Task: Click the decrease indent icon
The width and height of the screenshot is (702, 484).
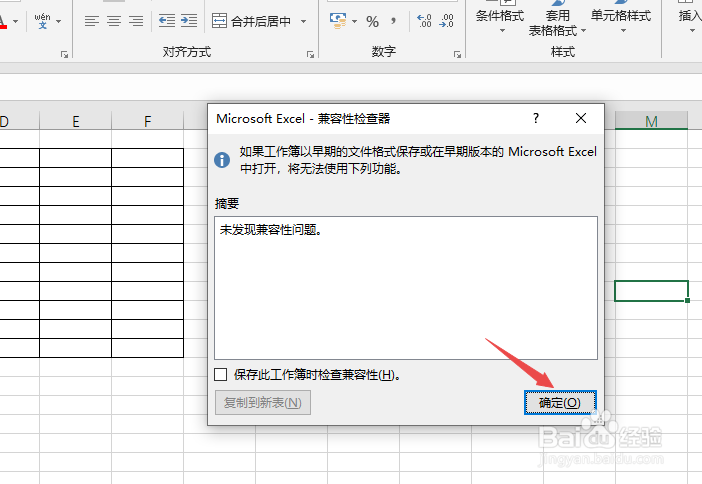Action: click(167, 21)
